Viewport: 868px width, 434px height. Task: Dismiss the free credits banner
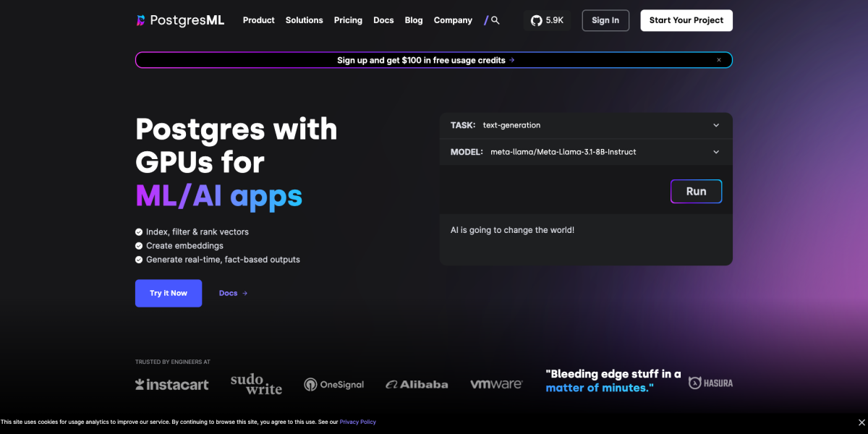click(718, 60)
